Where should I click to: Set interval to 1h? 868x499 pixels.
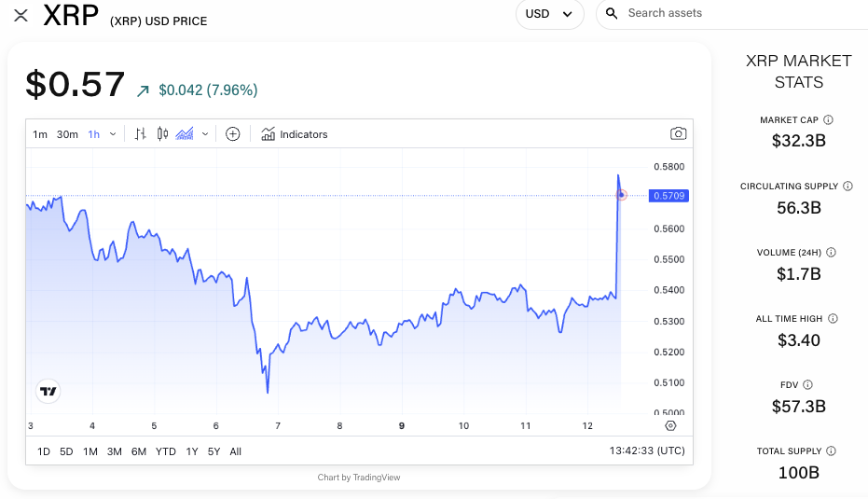click(94, 134)
